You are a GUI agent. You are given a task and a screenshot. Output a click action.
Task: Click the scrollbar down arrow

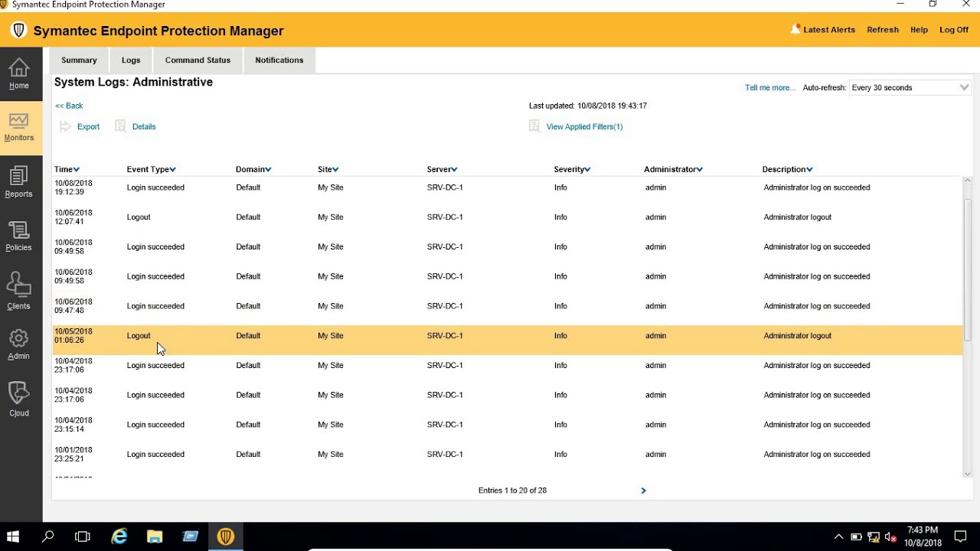click(x=968, y=474)
